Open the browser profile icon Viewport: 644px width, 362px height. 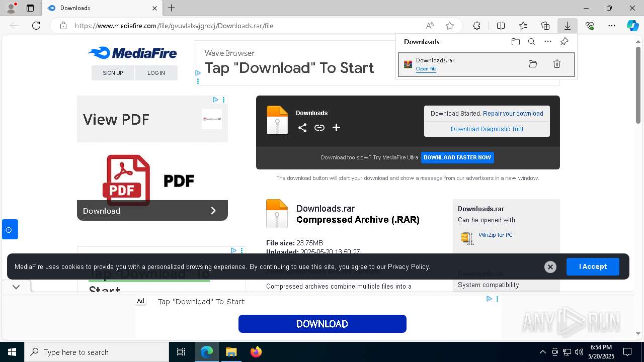pyautogui.click(x=11, y=8)
